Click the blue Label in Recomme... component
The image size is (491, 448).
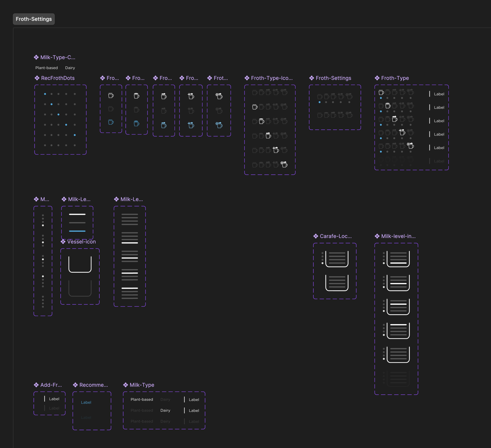tap(86, 402)
